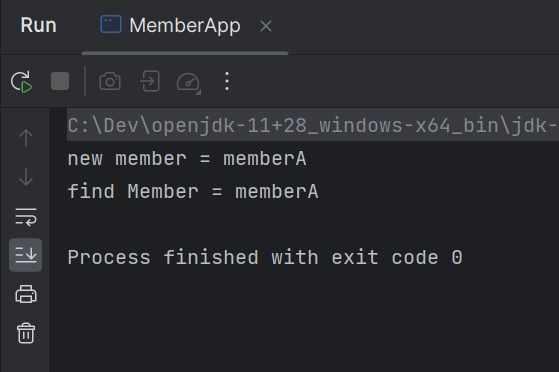Open the three-dot more actions menu

(x=227, y=81)
